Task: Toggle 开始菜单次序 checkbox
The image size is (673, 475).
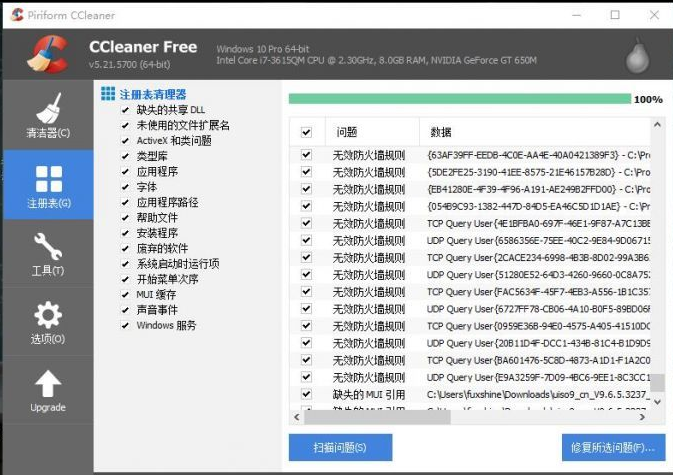Action: pos(125,279)
